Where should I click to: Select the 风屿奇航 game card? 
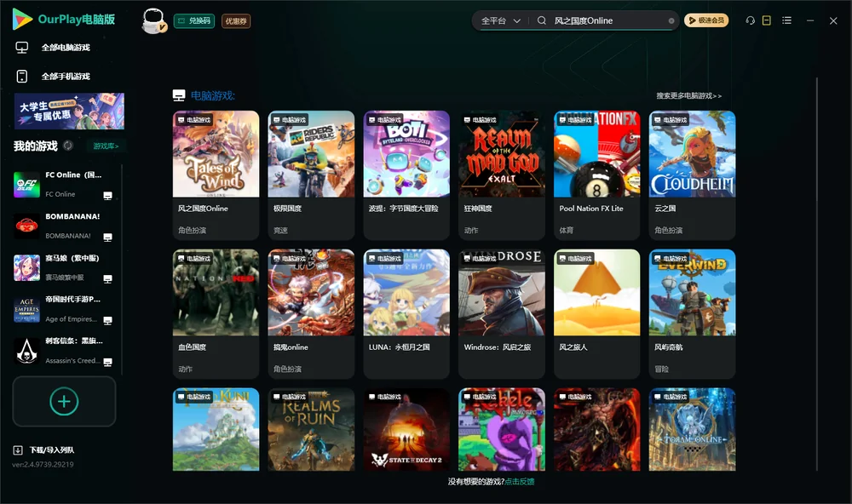click(692, 314)
